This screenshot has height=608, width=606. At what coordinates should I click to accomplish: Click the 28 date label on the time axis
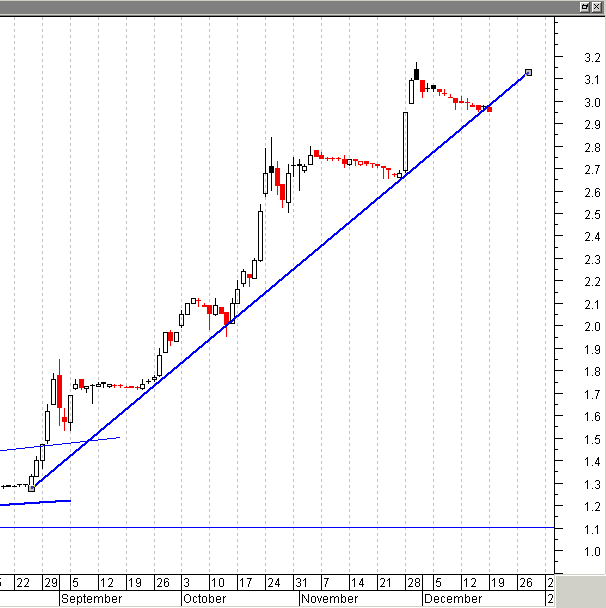414,582
